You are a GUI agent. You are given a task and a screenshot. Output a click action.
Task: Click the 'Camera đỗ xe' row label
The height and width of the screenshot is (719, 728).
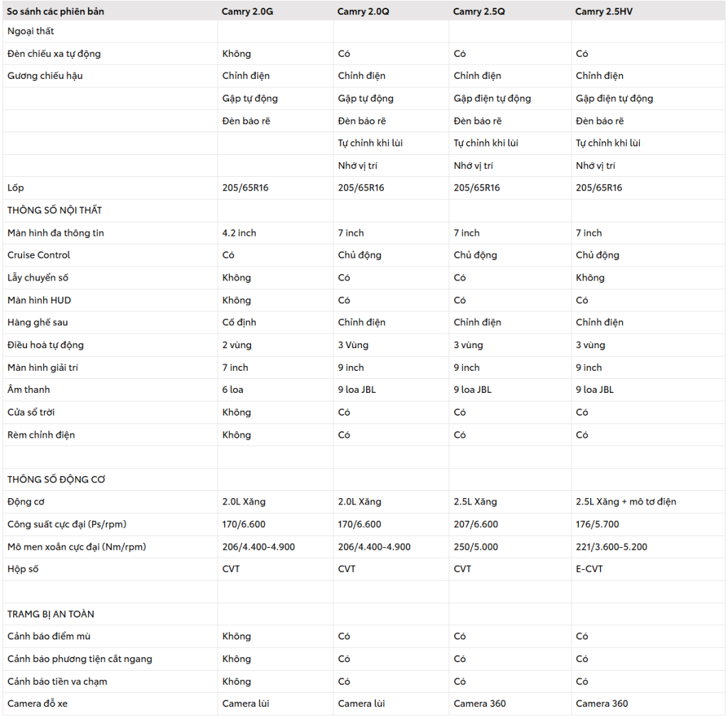[38, 703]
